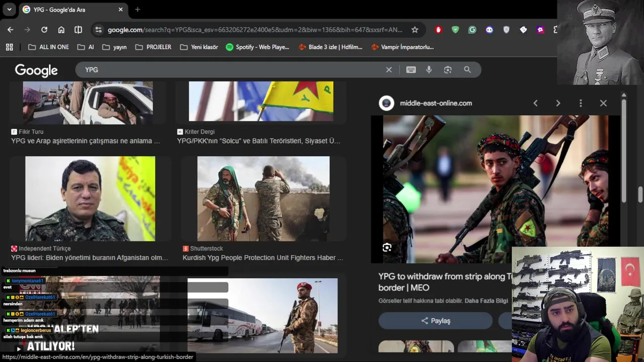This screenshot has width=644, height=362.
Task: Submit search with the magnifier icon
Action: (467, 70)
